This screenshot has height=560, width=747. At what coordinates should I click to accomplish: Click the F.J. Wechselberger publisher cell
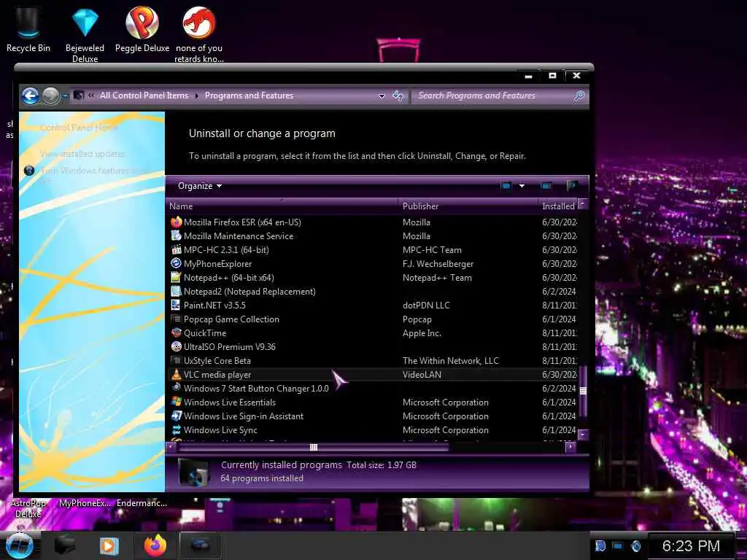438,264
